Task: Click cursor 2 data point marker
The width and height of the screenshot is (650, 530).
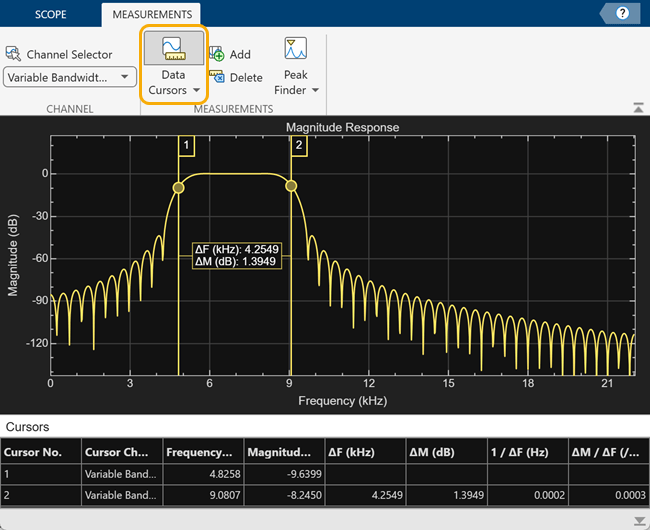Action: point(291,186)
